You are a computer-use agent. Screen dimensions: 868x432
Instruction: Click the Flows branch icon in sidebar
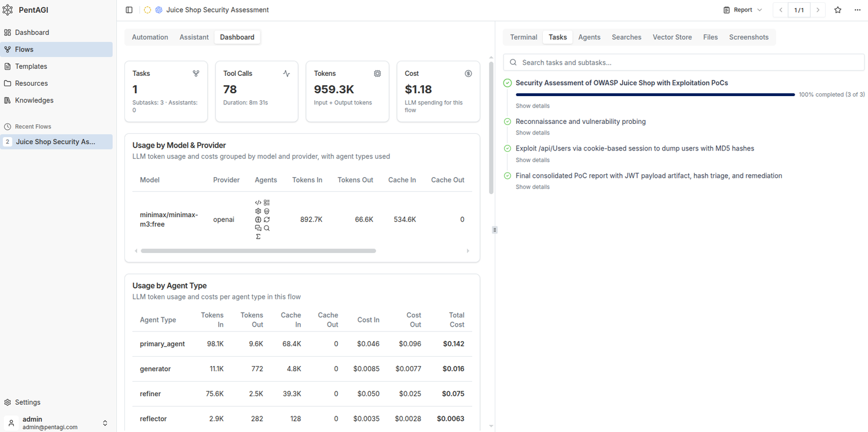8,49
